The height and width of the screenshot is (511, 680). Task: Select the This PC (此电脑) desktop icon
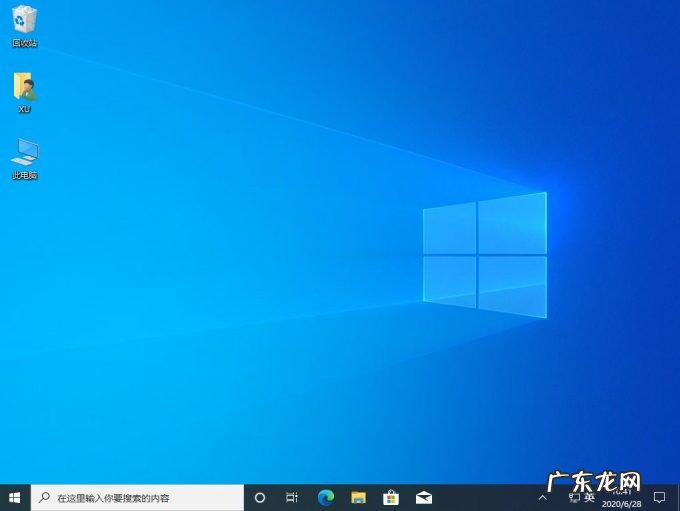pos(25,155)
